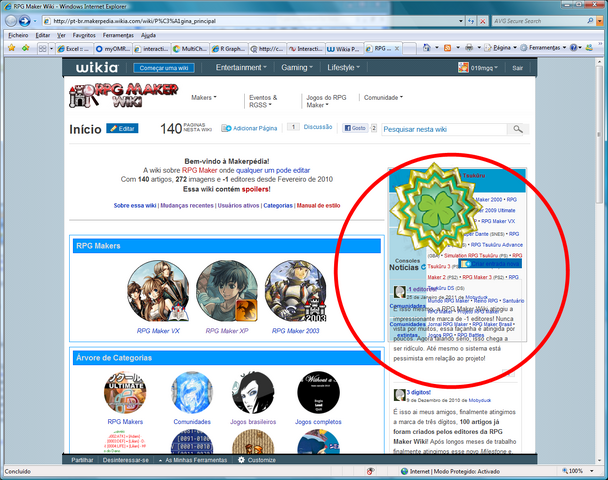Open the Ver menu
608x480 pixels.
pos(61,35)
